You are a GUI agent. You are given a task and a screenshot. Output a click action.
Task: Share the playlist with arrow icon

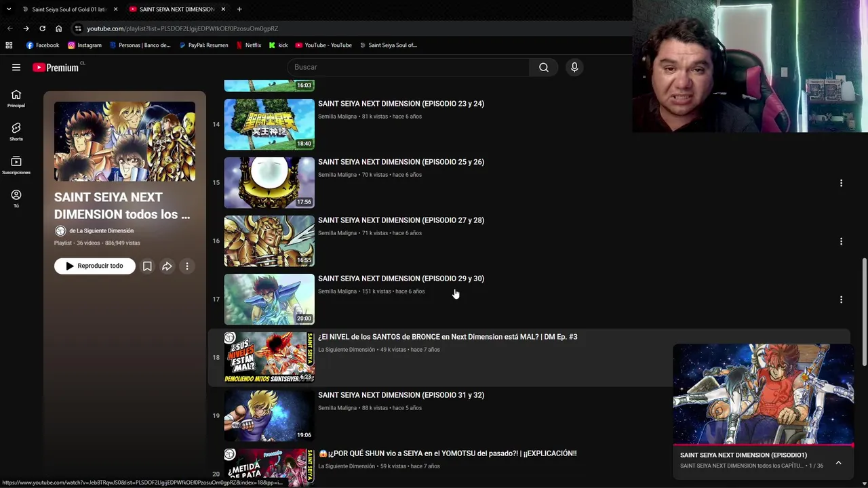coord(167,266)
